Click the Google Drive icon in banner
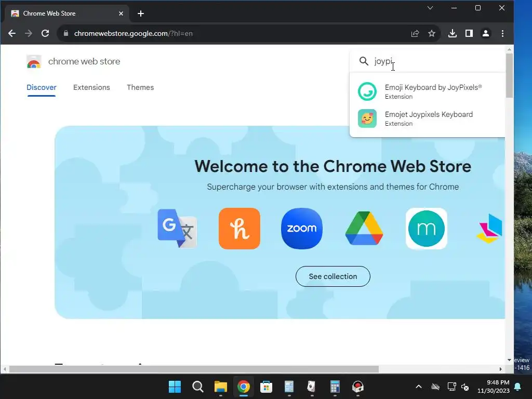 pos(364,229)
